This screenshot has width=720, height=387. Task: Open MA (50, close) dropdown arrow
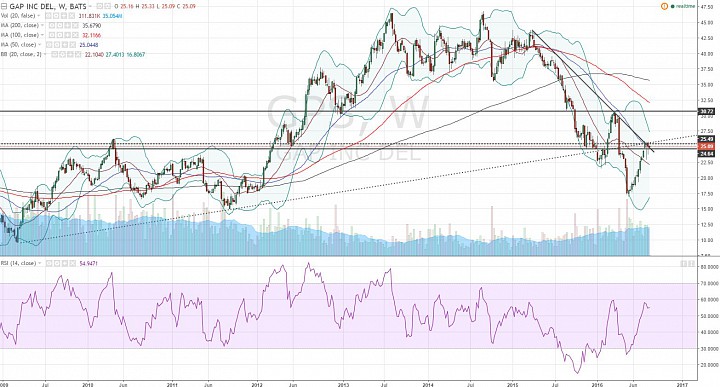pos(39,45)
